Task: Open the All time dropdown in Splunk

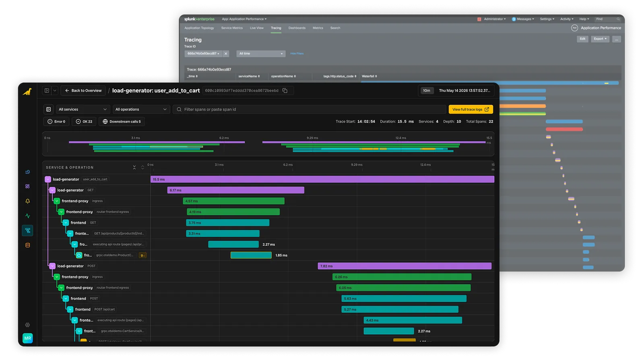Action: (261, 54)
